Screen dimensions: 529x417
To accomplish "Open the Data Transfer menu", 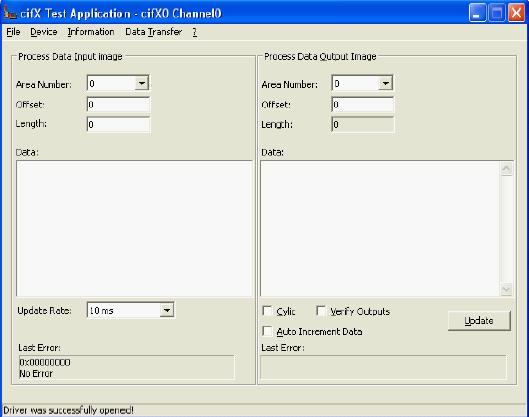I will (154, 32).
